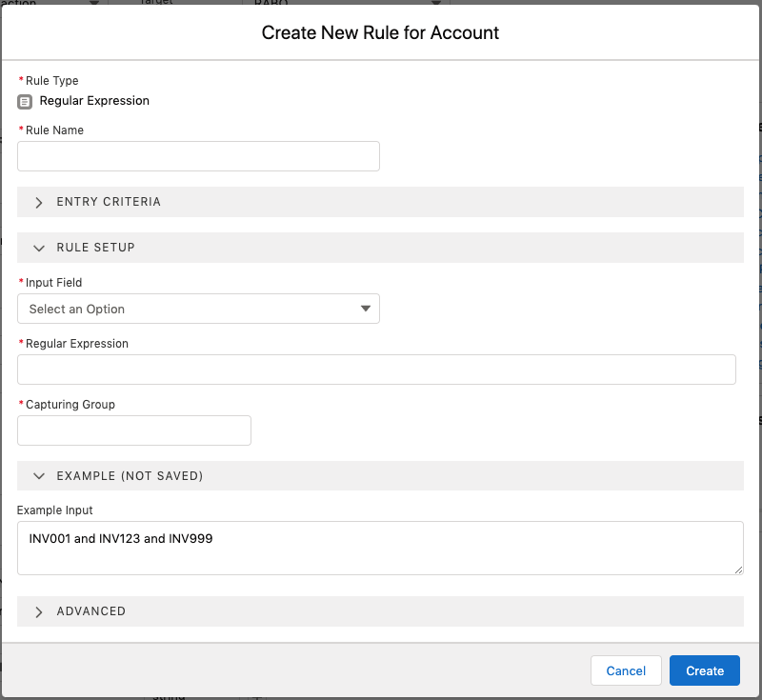Click the right-pointing chevron beside ADVANCED
The width and height of the screenshot is (762, 700).
tap(38, 610)
